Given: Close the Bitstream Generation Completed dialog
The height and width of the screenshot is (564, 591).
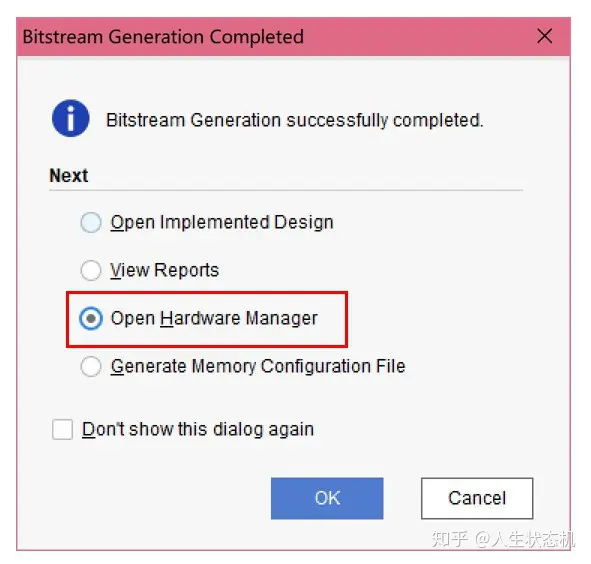Looking at the screenshot, I should click(544, 37).
